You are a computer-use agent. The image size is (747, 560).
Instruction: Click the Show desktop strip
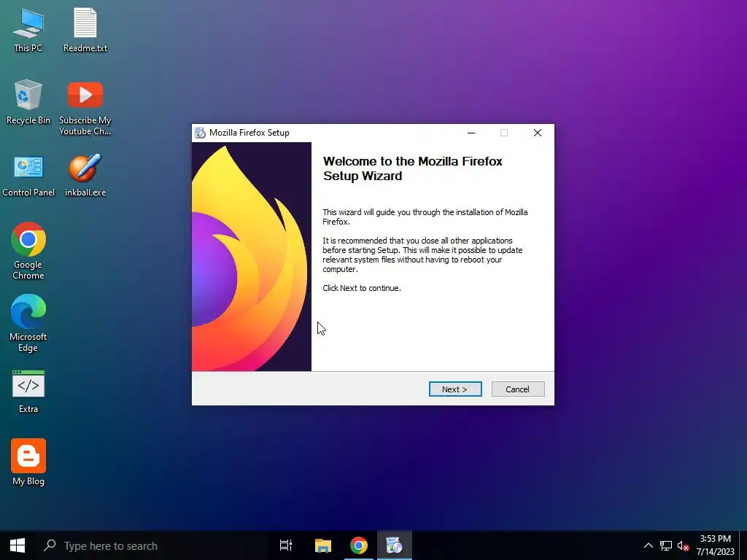pyautogui.click(x=743, y=545)
